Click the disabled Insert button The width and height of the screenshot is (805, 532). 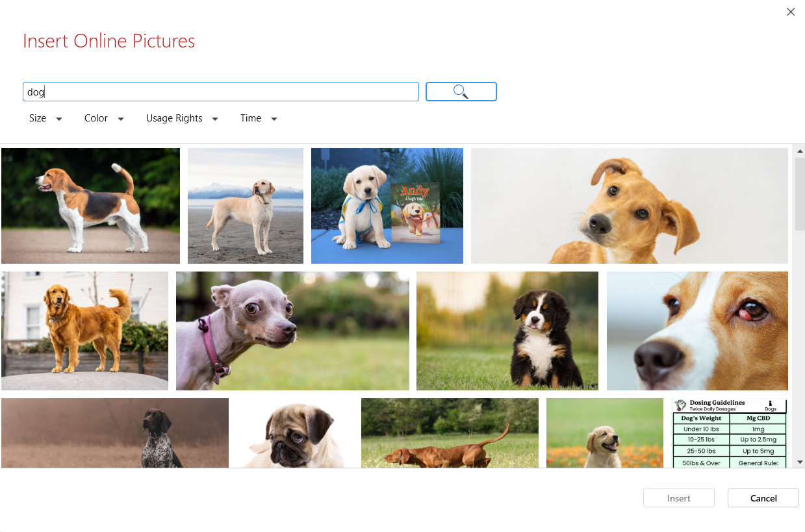point(679,498)
